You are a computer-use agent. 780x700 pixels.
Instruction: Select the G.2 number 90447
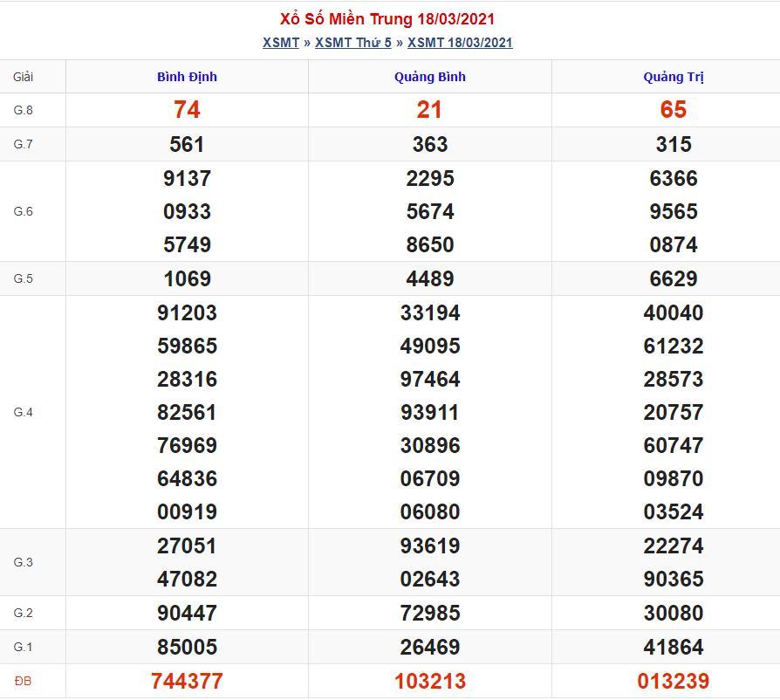tap(187, 613)
